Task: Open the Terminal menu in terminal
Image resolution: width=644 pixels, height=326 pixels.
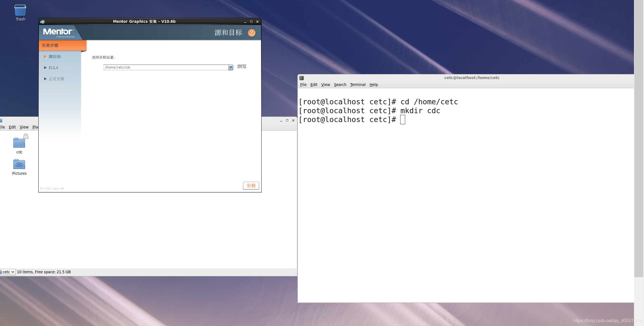Action: click(358, 85)
